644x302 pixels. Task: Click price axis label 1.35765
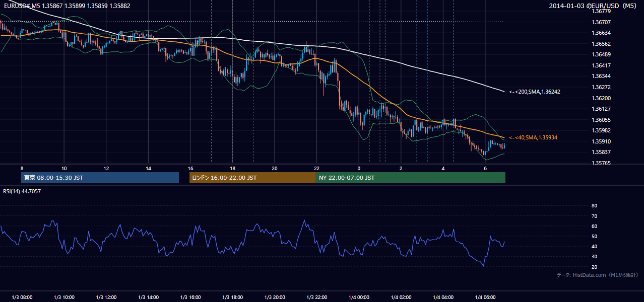601,163
